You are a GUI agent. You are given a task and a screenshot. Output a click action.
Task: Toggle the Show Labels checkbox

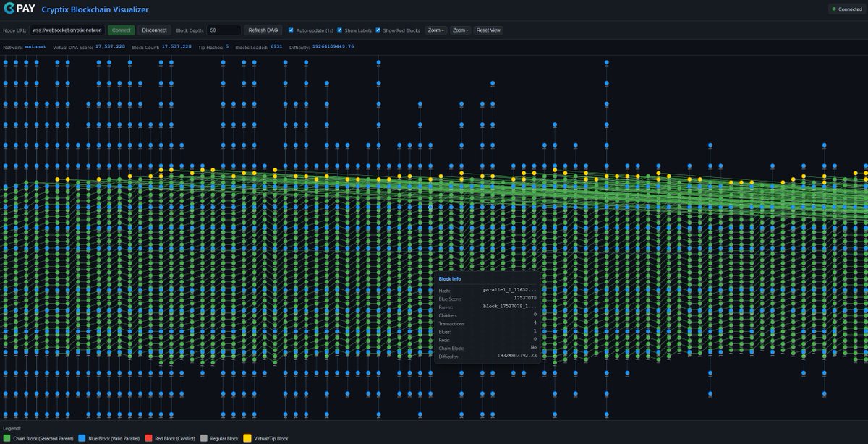(340, 30)
